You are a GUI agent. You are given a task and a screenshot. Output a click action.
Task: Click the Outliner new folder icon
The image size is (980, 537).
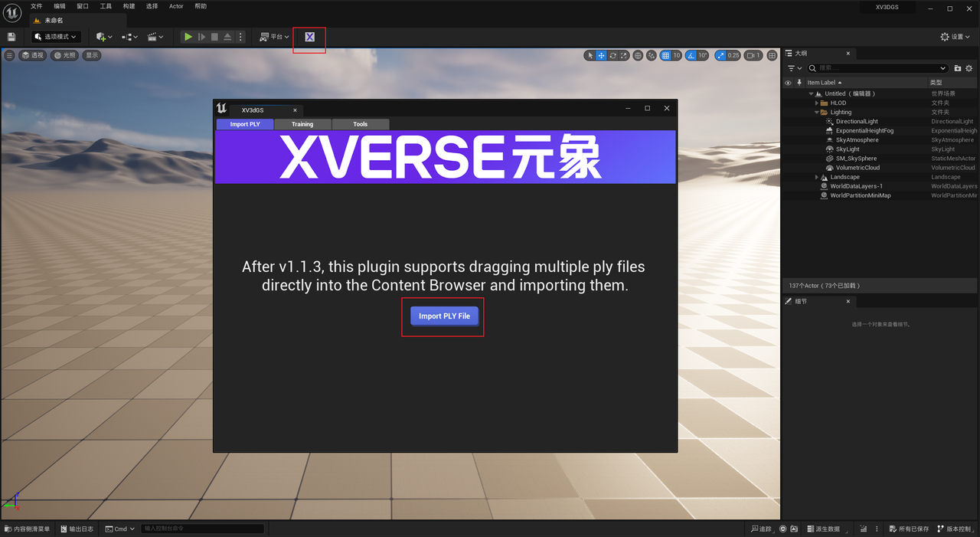click(x=957, y=68)
